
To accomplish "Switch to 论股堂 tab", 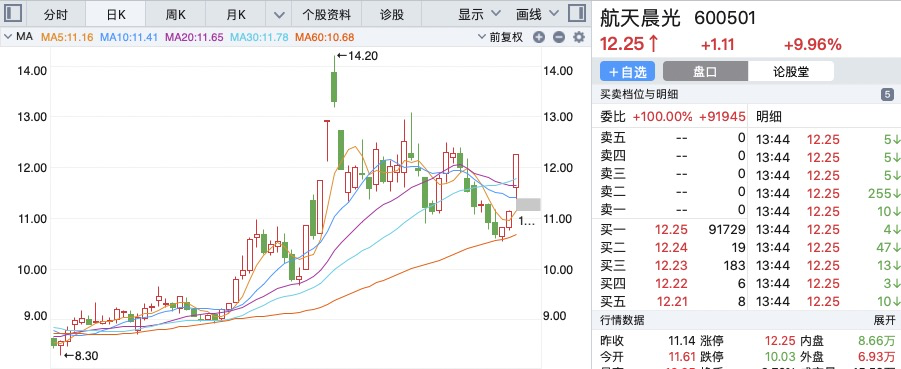I will click(x=791, y=71).
